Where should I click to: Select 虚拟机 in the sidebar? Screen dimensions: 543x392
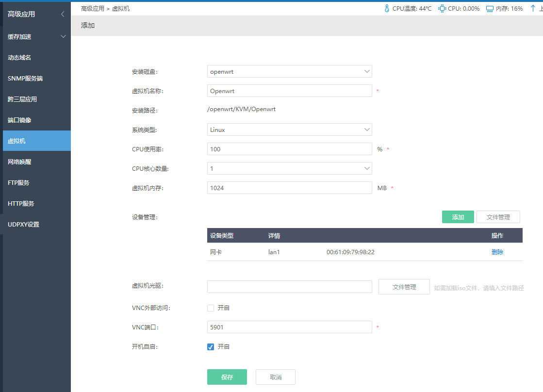tap(37, 141)
